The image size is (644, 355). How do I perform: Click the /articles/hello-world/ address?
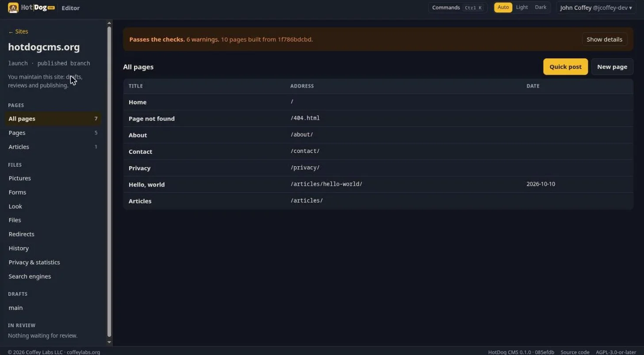click(326, 184)
